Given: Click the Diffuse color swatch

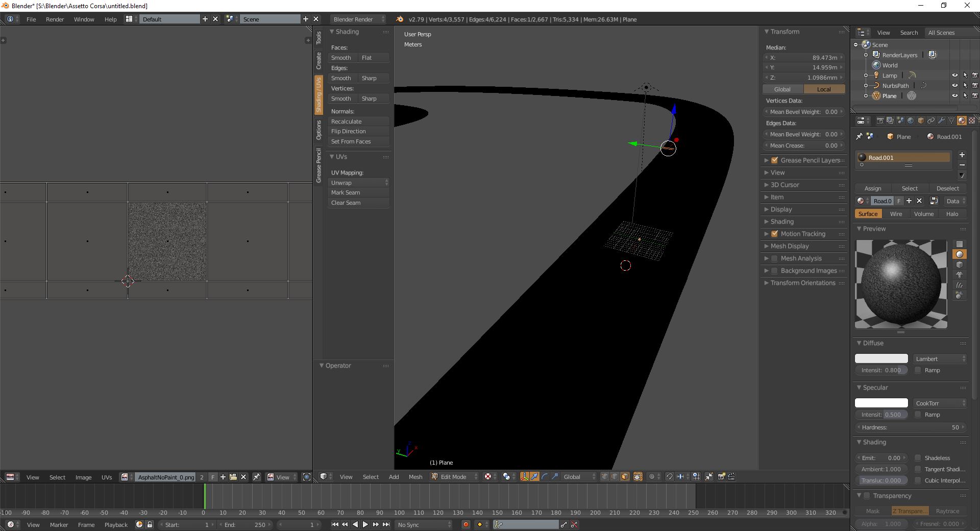Looking at the screenshot, I should [881, 358].
